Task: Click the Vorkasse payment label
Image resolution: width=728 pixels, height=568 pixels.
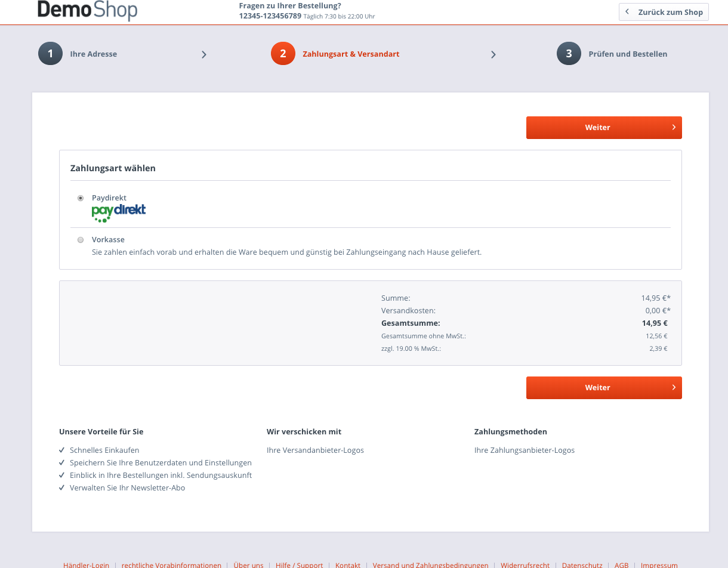Action: (108, 239)
